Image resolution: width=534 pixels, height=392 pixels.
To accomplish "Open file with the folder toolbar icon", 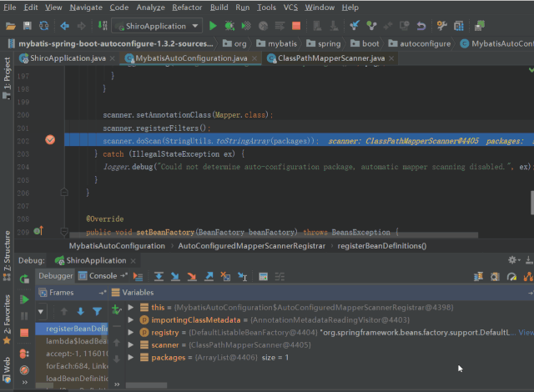I will [10, 26].
